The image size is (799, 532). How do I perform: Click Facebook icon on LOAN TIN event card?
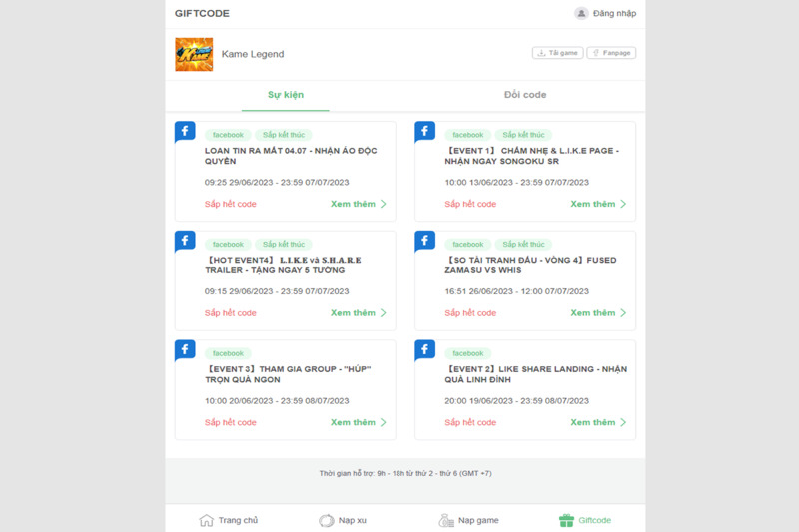pos(185,131)
